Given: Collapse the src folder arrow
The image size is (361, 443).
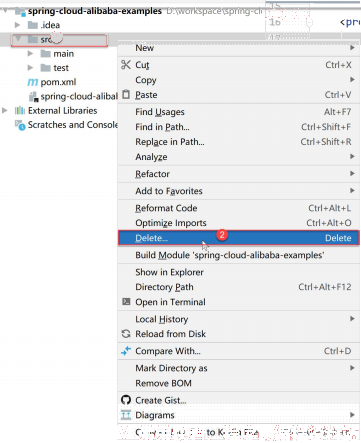Looking at the screenshot, I should [x=18, y=39].
